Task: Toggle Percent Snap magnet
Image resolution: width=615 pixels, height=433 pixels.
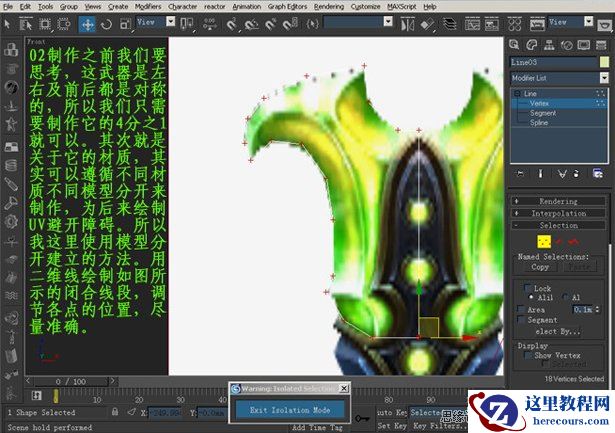Action: tap(271, 24)
